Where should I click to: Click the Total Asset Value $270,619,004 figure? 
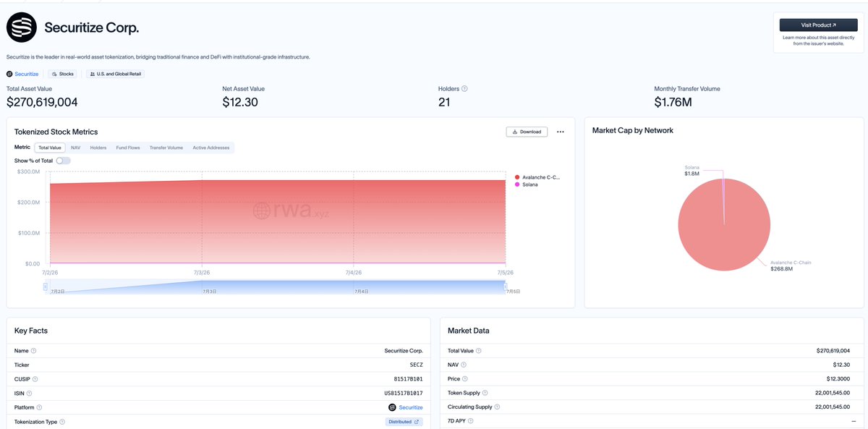click(42, 102)
